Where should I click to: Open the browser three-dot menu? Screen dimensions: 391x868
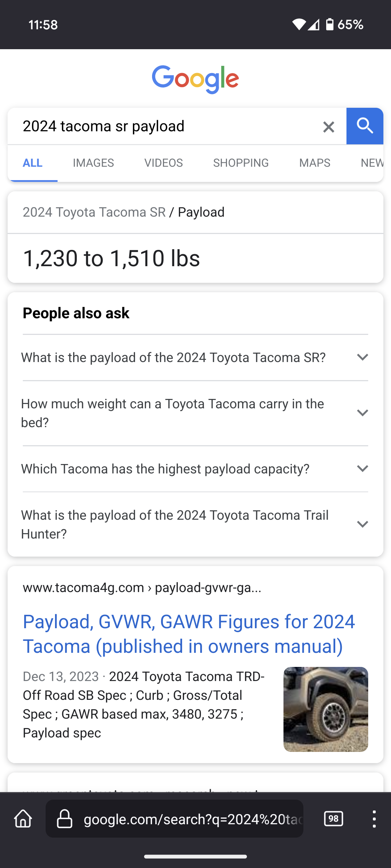tap(374, 818)
